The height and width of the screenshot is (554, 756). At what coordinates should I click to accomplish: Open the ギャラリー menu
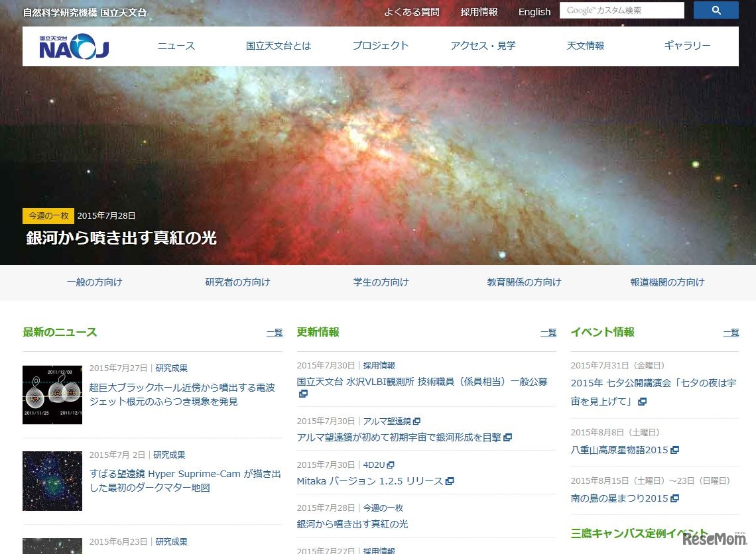[687, 46]
